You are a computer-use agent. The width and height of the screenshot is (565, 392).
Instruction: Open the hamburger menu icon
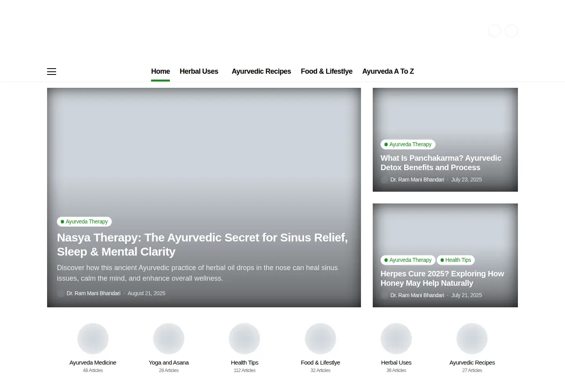51,71
